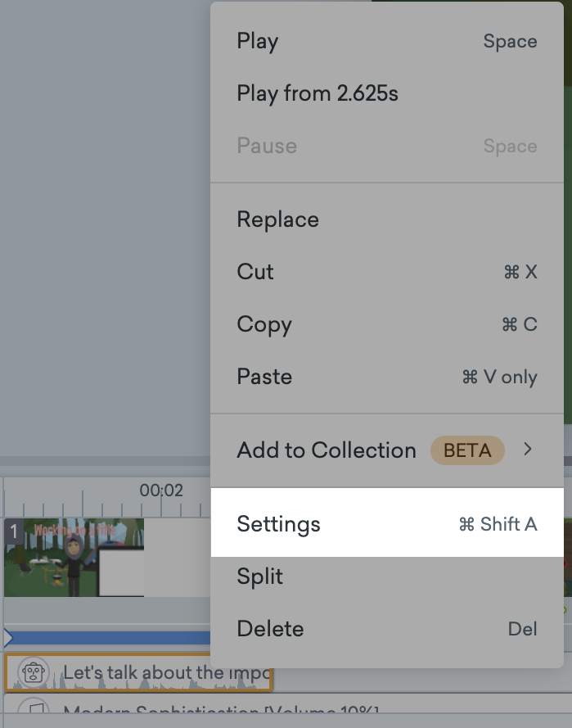This screenshot has width=572, height=728.
Task: Choose Copy in the context menu
Action: pos(263,324)
